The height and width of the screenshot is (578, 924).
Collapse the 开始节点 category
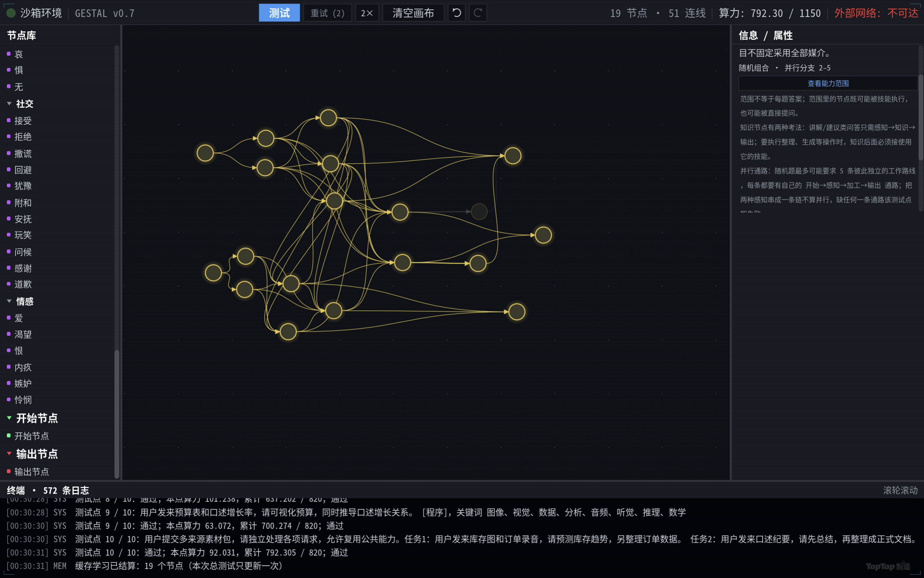coord(32,418)
